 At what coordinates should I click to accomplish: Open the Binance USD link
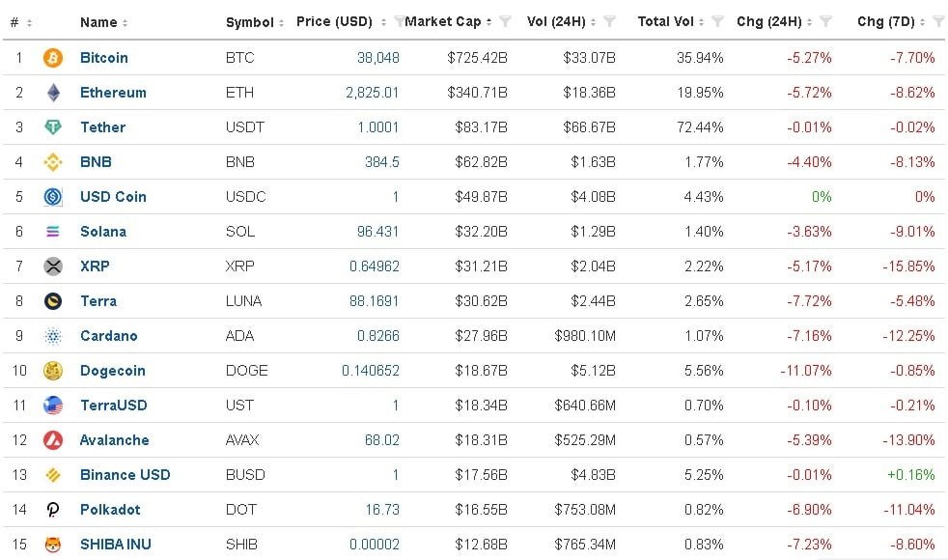[125, 475]
